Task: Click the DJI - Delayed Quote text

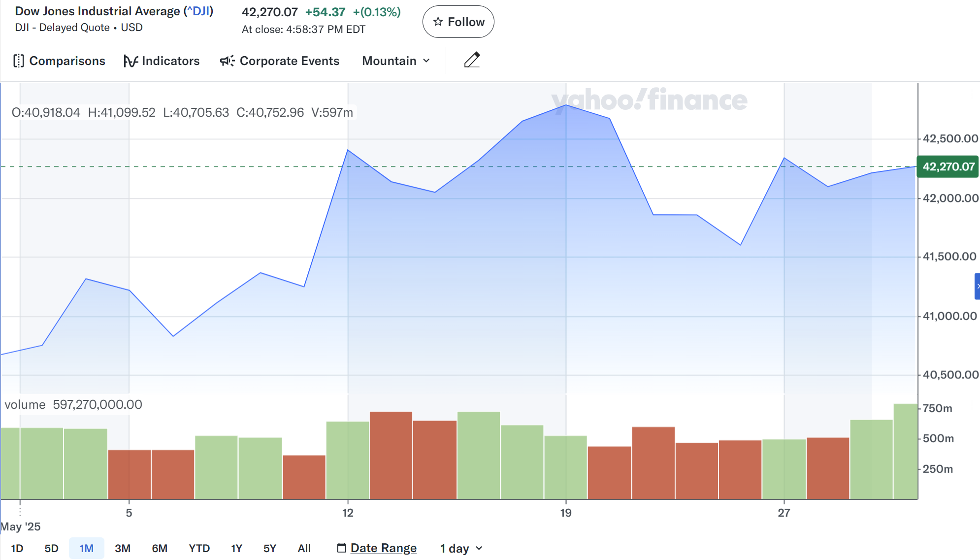Action: [x=62, y=28]
